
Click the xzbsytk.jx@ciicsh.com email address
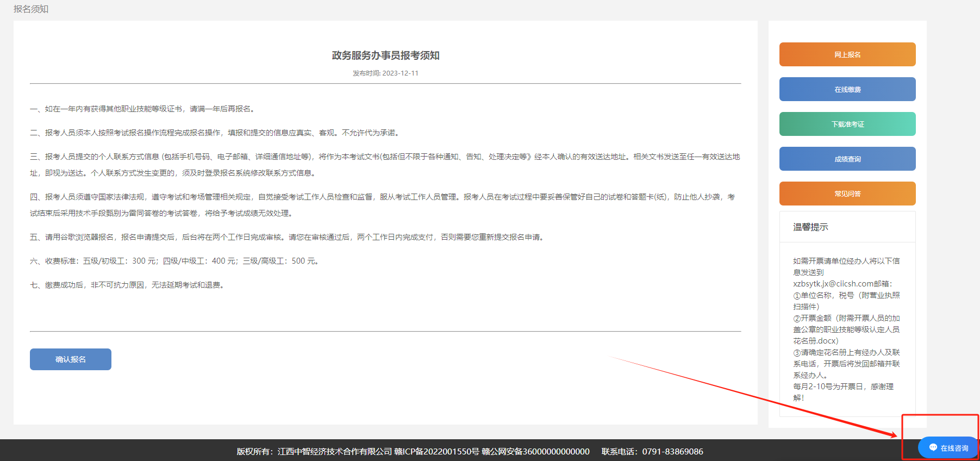pos(833,284)
